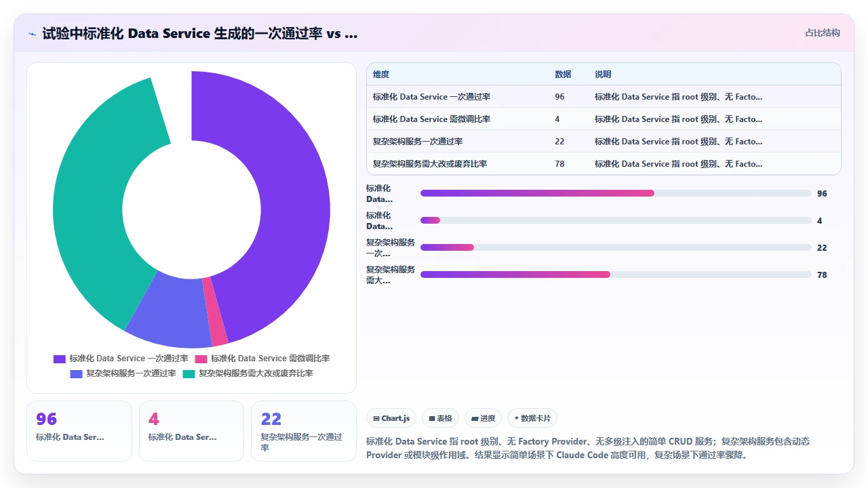The height and width of the screenshot is (488, 868).
Task: Toggle legend 标准化 Data Service 一次通过率 purple swatch
Action: (60, 359)
